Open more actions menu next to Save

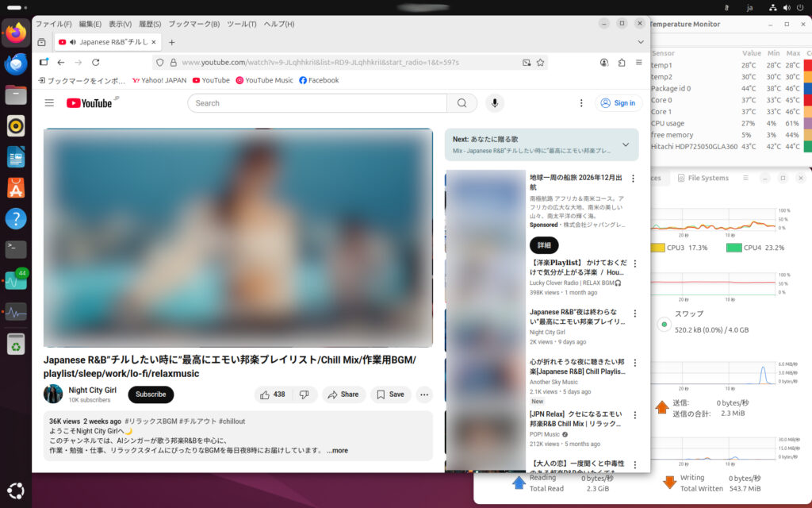424,394
